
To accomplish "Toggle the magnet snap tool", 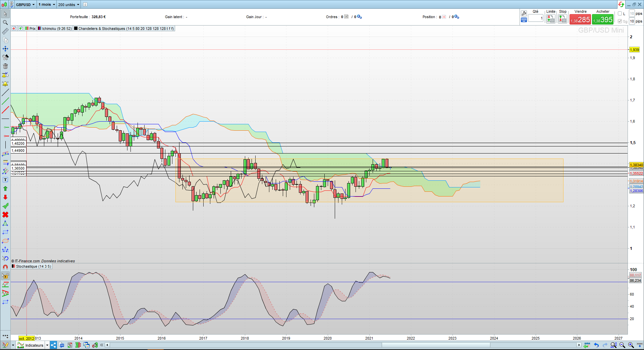I will tap(5, 267).
